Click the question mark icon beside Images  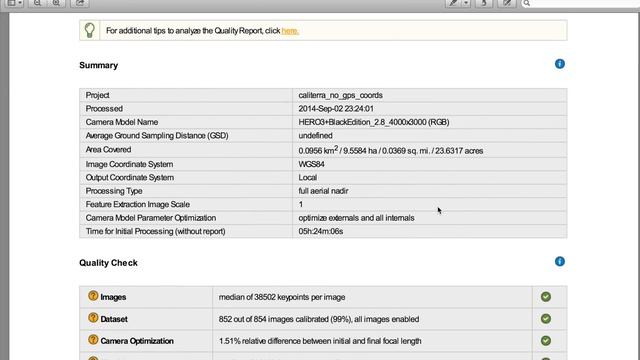tap(93, 296)
